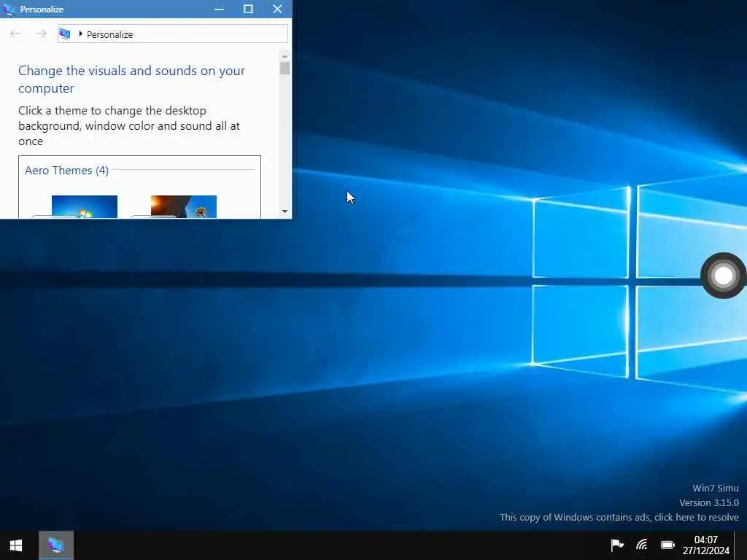Click the Personalize address bar field

pyautogui.click(x=172, y=34)
